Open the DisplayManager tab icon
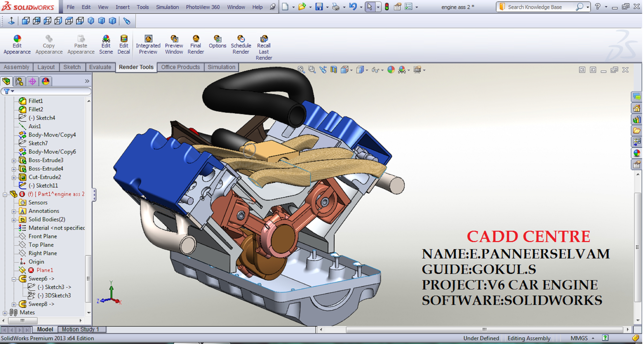The width and height of the screenshot is (644, 344). [46, 81]
